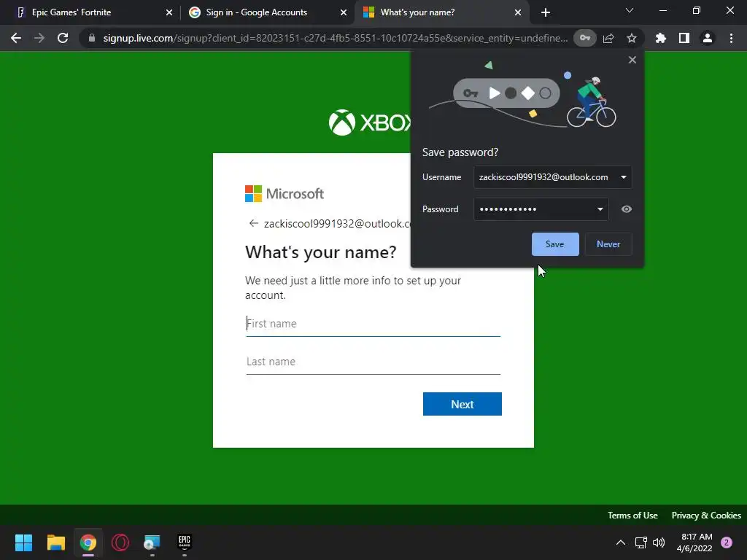The height and width of the screenshot is (560, 747).
Task: Open the monitor app icon in taskbar
Action: pyautogui.click(x=152, y=542)
